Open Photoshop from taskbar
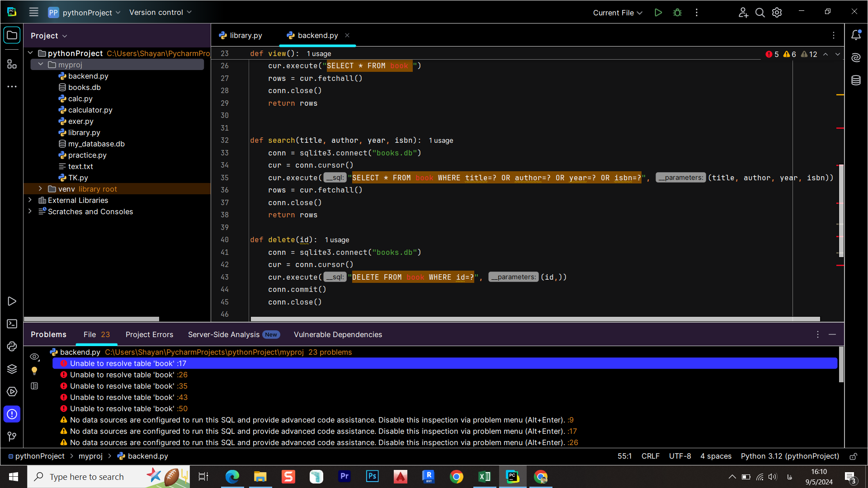Viewport: 868px width, 488px height. pyautogui.click(x=373, y=477)
